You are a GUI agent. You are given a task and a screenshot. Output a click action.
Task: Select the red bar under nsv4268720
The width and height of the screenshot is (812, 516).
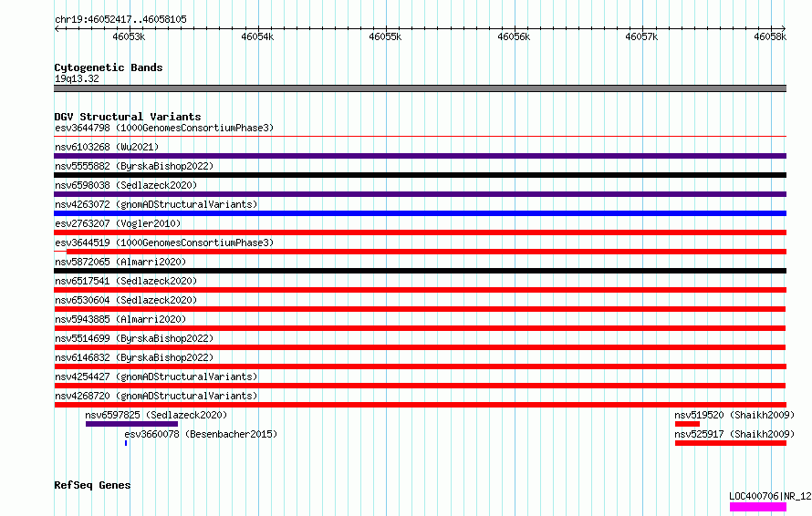click(x=420, y=405)
